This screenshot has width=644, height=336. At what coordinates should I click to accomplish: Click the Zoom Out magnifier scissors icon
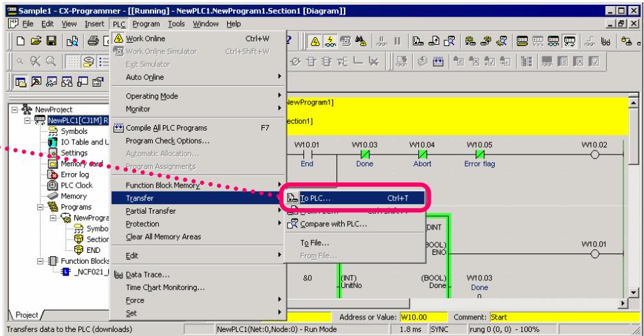pos(36,62)
